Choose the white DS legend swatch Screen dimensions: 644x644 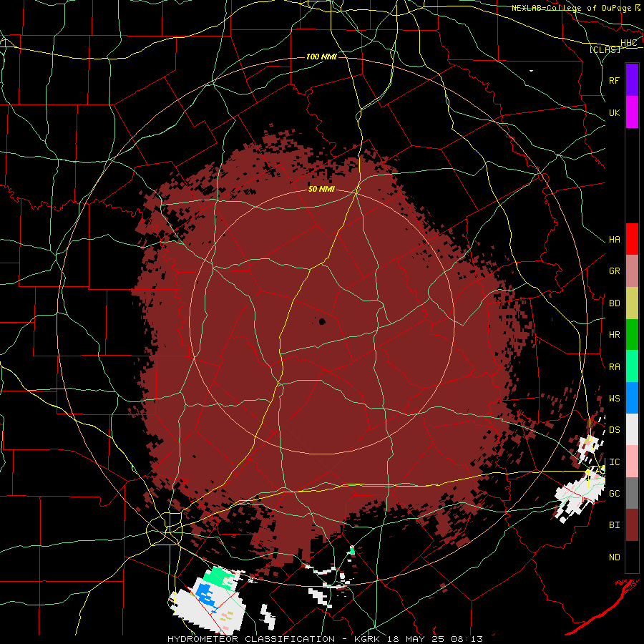(632, 429)
